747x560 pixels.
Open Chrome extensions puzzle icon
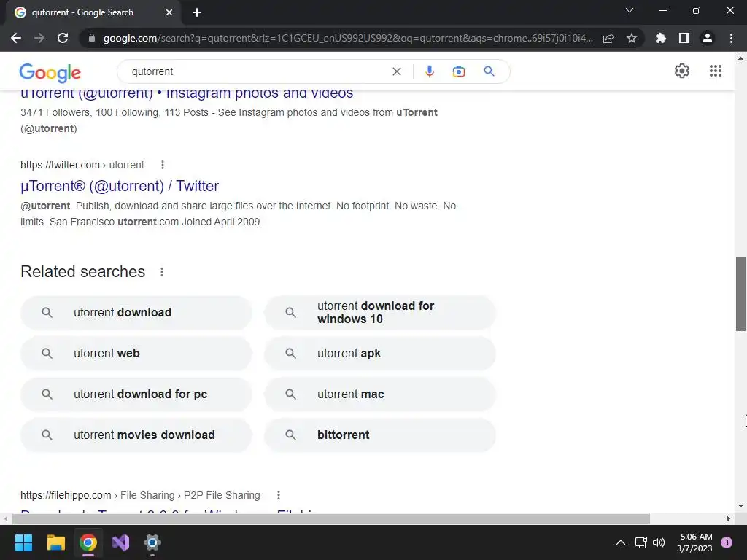tap(660, 38)
